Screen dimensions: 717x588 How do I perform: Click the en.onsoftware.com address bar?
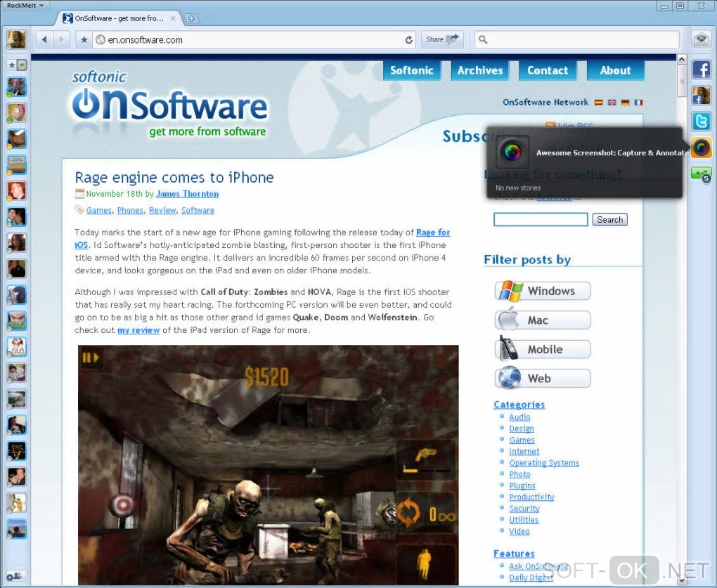253,40
